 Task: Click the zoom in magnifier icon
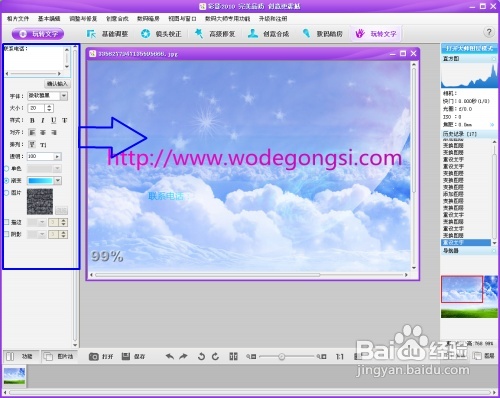click(x=321, y=357)
